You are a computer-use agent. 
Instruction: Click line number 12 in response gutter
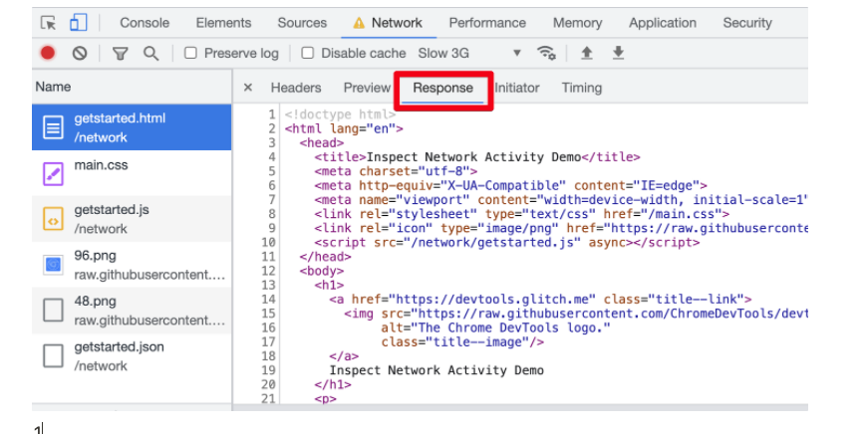point(268,271)
